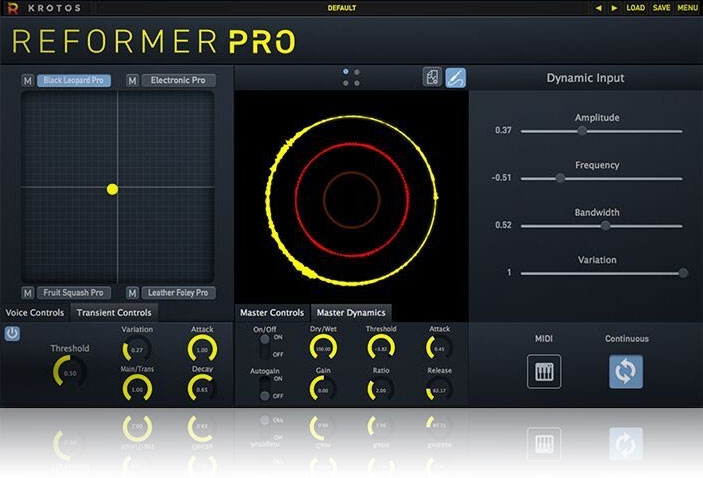Enable MIDI keyboard trigger mode

pyautogui.click(x=544, y=371)
